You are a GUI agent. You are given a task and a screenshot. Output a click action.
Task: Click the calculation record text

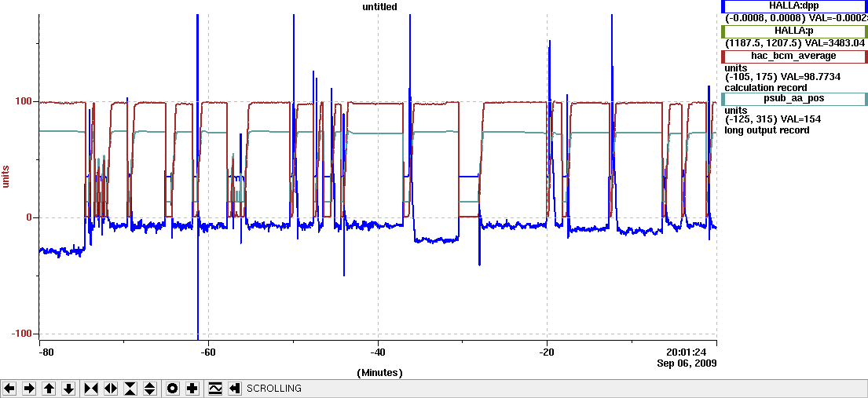coord(766,87)
